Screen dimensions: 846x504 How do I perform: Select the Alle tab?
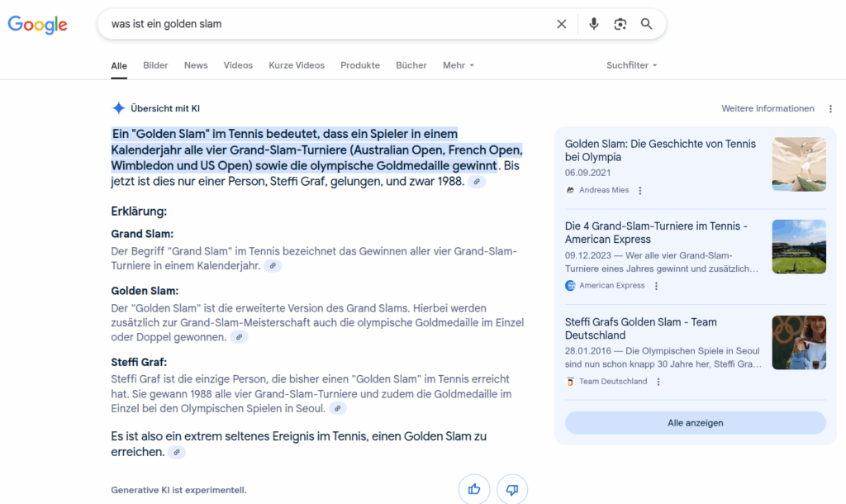(119, 66)
